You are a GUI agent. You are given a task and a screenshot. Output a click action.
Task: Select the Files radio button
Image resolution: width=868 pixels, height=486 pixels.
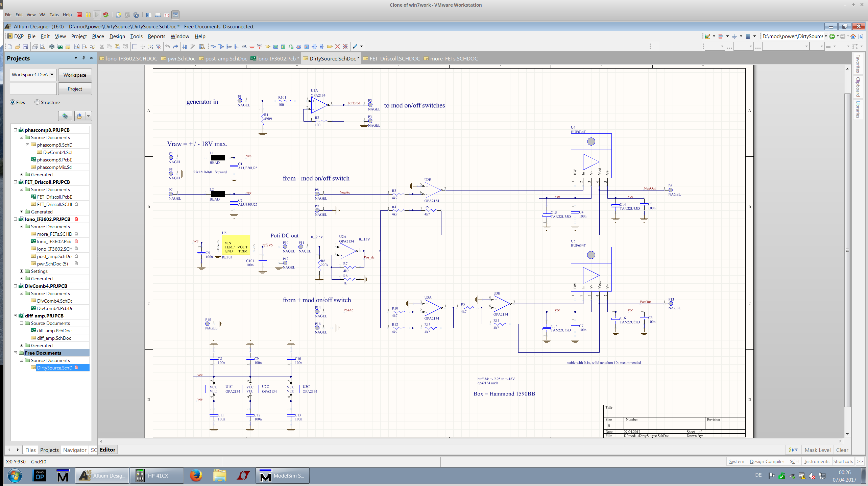coord(13,102)
